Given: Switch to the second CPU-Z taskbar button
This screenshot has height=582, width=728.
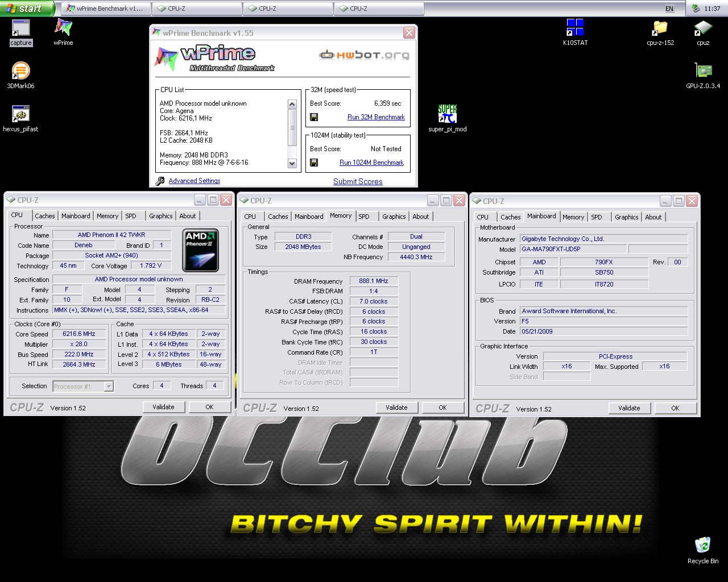Looking at the screenshot, I should coord(288,9).
